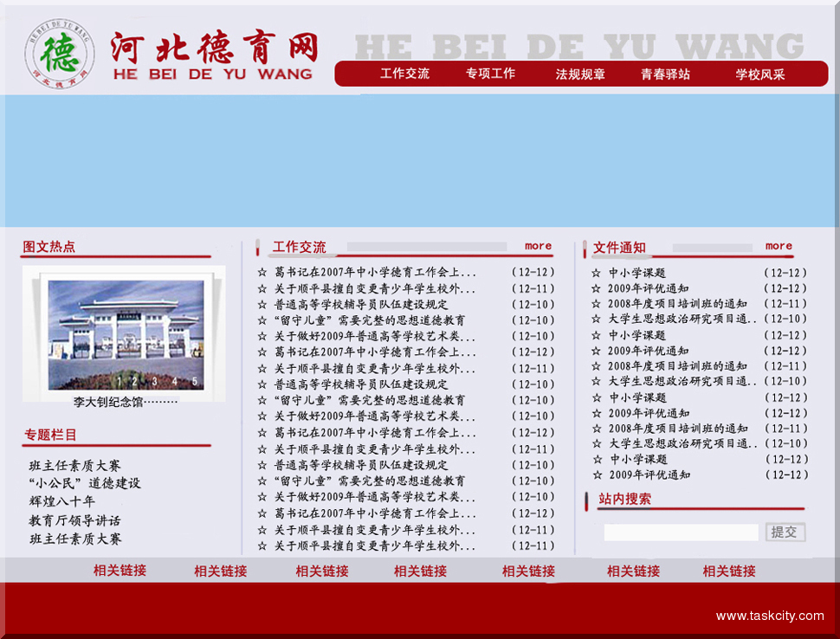Click marker icon beside 站内搜索 heading

click(585, 500)
